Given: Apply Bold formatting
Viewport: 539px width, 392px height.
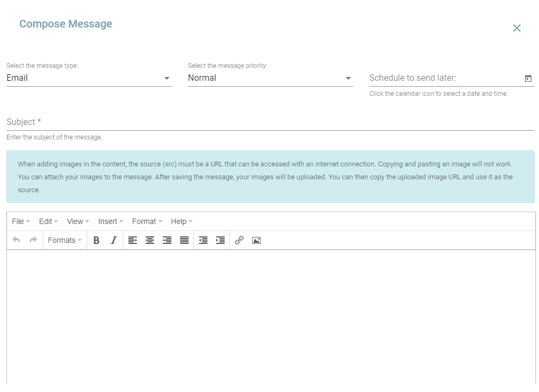Looking at the screenshot, I should pos(96,240).
